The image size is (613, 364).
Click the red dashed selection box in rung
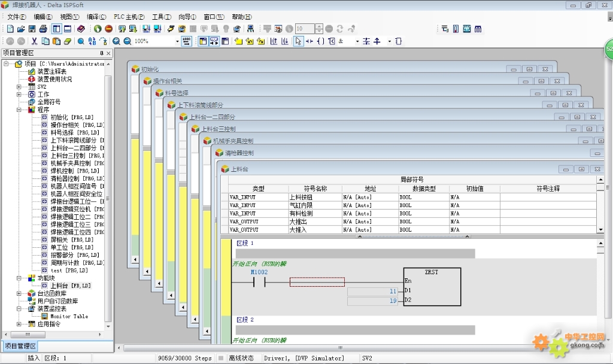tap(317, 282)
